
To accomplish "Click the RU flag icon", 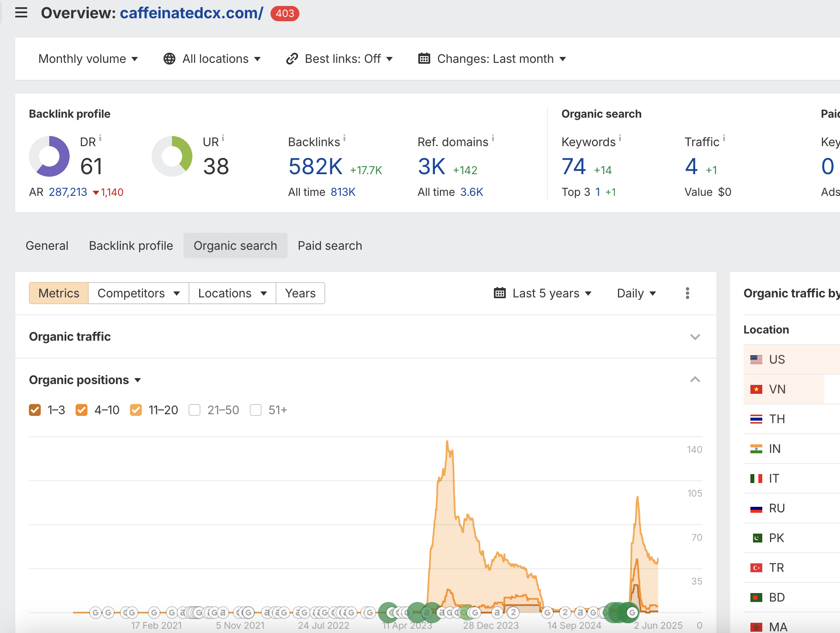I will [x=756, y=508].
